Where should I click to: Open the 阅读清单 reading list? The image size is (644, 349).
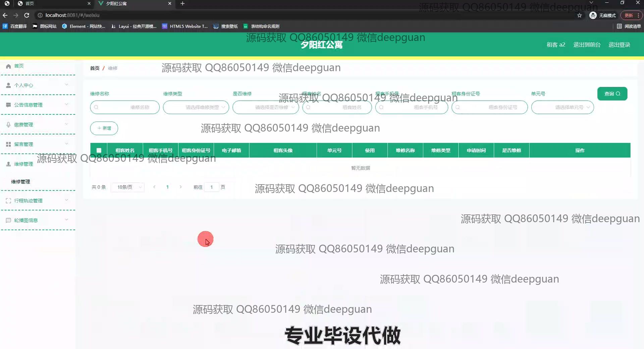pos(629,26)
